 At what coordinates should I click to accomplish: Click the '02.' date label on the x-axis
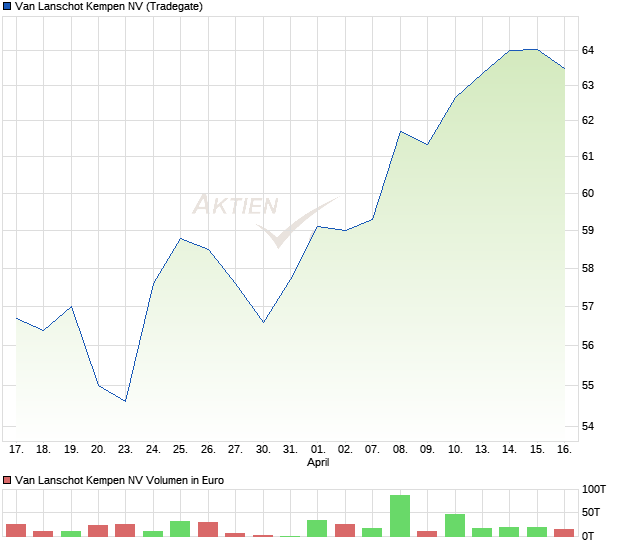[345, 450]
